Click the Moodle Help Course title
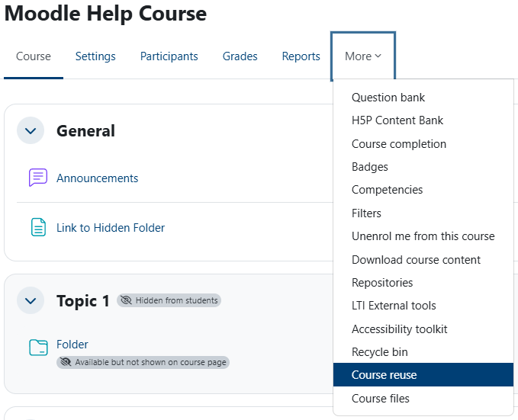The width and height of the screenshot is (518, 420). click(x=106, y=14)
